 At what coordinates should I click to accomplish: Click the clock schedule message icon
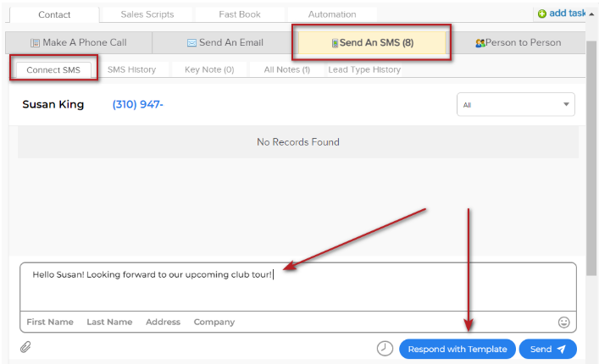point(385,349)
